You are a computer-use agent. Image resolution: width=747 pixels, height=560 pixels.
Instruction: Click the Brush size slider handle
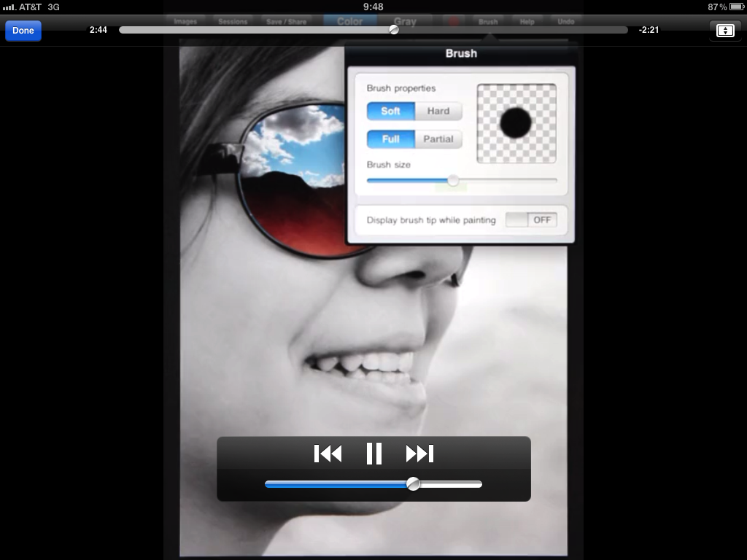coord(453,180)
